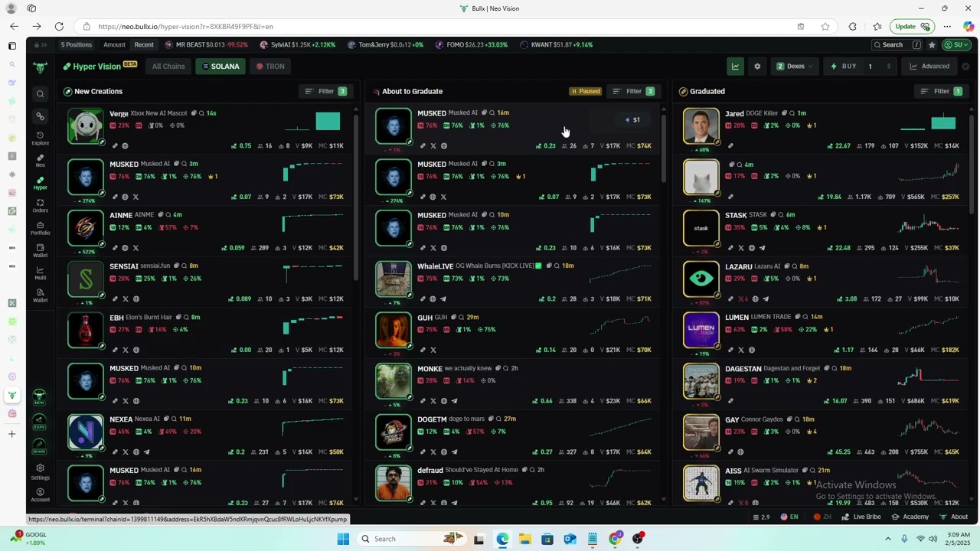Click $1 quick buy on MUSKED row
The height and width of the screenshot is (551, 980).
tap(632, 120)
